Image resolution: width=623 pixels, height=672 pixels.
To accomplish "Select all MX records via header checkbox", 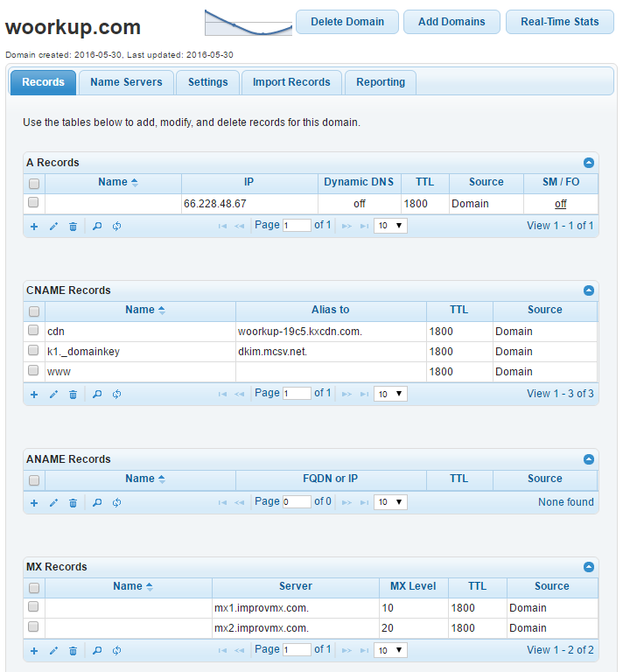I will [x=34, y=588].
